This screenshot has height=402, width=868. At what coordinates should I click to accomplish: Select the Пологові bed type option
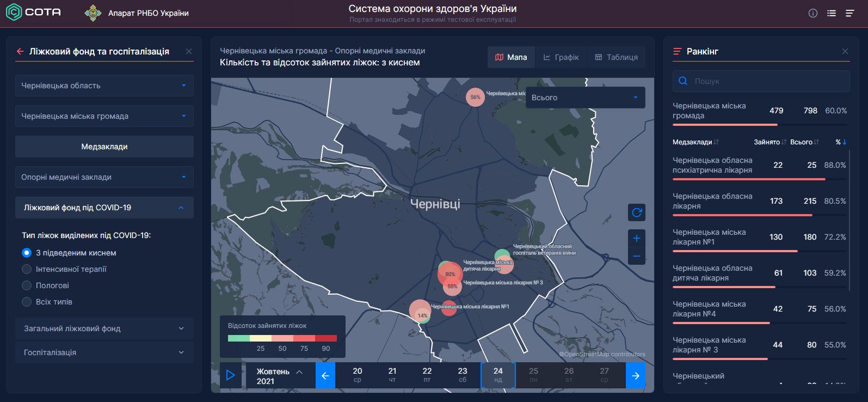tap(27, 285)
